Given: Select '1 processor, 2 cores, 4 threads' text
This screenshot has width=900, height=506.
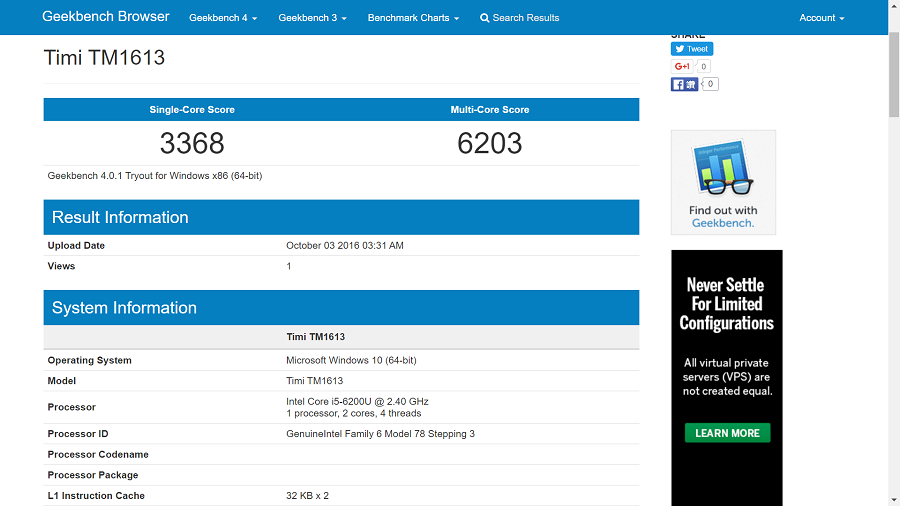Looking at the screenshot, I should coord(354,414).
